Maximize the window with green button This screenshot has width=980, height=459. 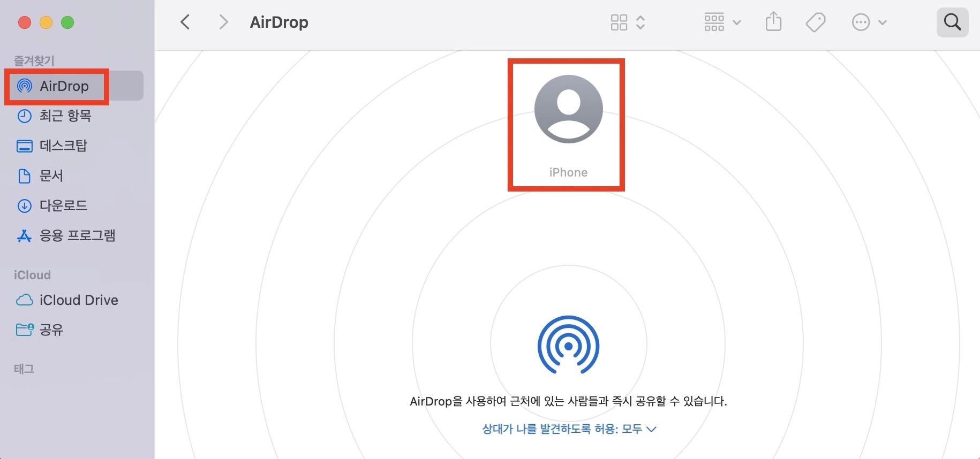coord(67,22)
